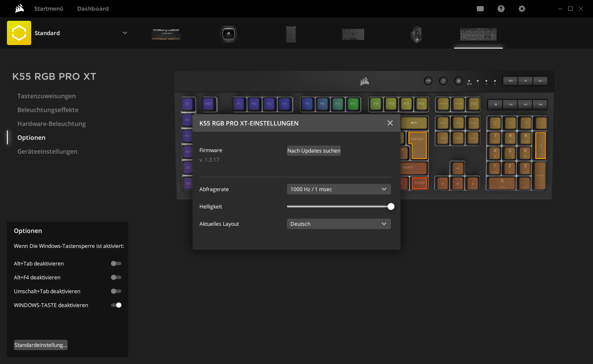The width and height of the screenshot is (593, 364).
Task: Click the Windows lock key on keyboard image
Action: tap(458, 81)
